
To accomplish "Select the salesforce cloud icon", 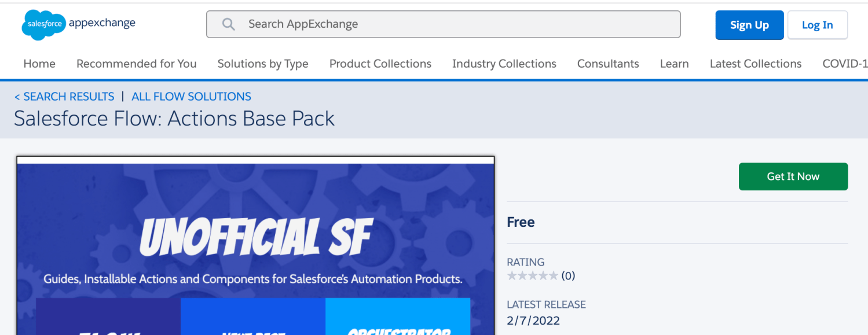I will [43, 24].
